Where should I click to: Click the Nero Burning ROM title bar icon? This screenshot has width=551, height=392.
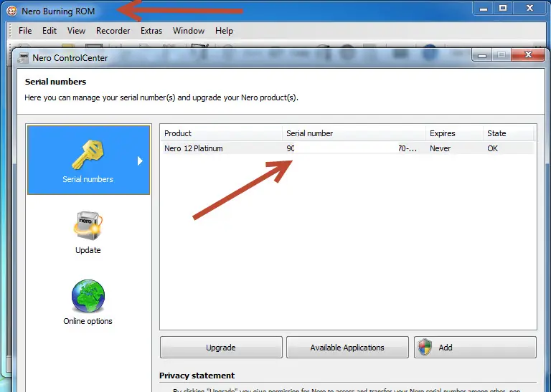click(12, 11)
